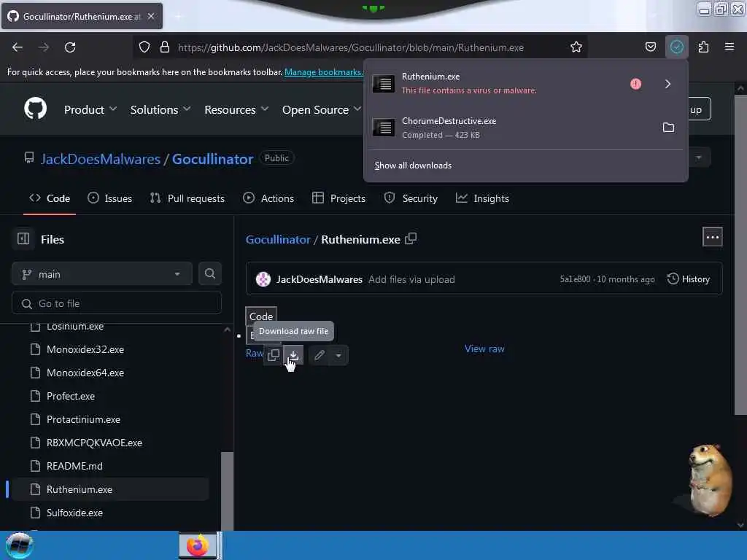Open the site security padlock icon

(165, 47)
